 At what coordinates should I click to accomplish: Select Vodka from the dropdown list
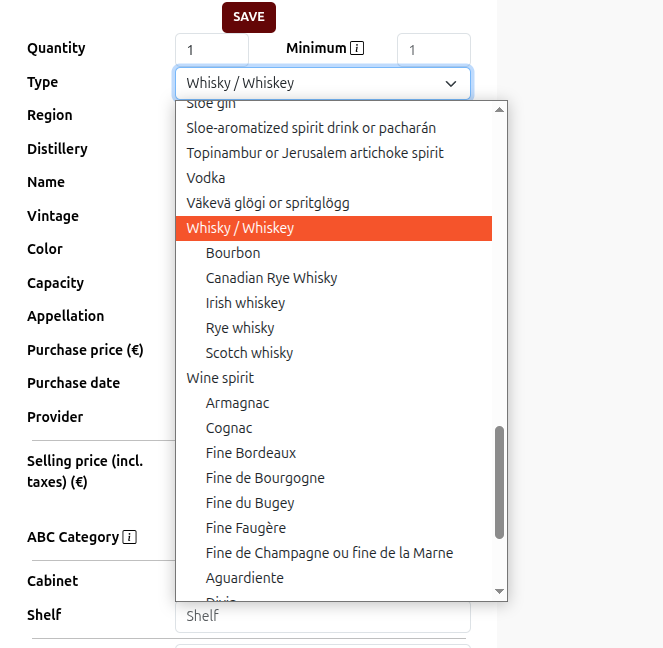pyautogui.click(x=206, y=178)
